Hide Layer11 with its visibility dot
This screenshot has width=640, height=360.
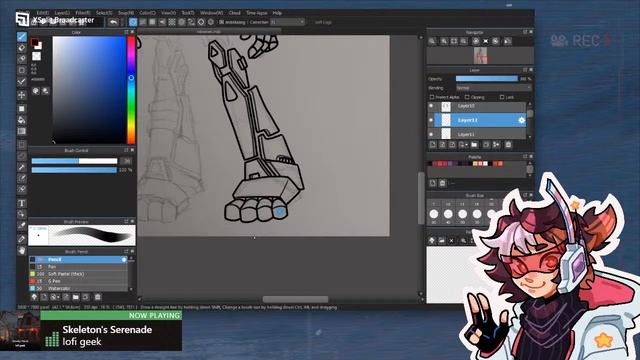(431, 134)
